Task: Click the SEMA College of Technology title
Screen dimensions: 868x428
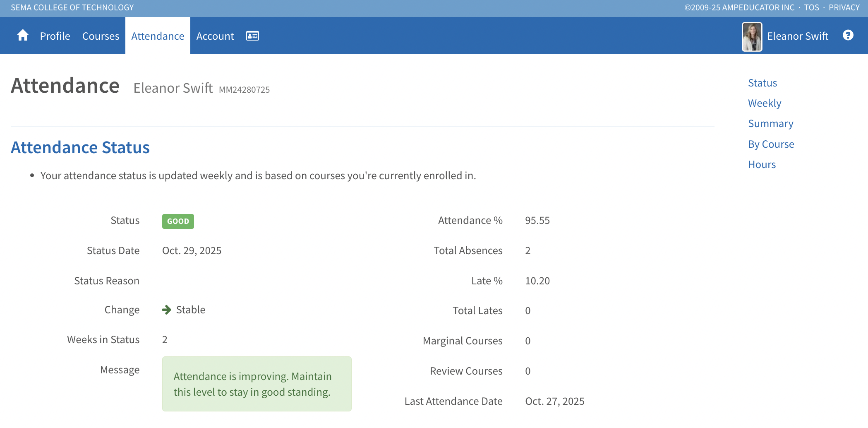Action: coord(72,7)
